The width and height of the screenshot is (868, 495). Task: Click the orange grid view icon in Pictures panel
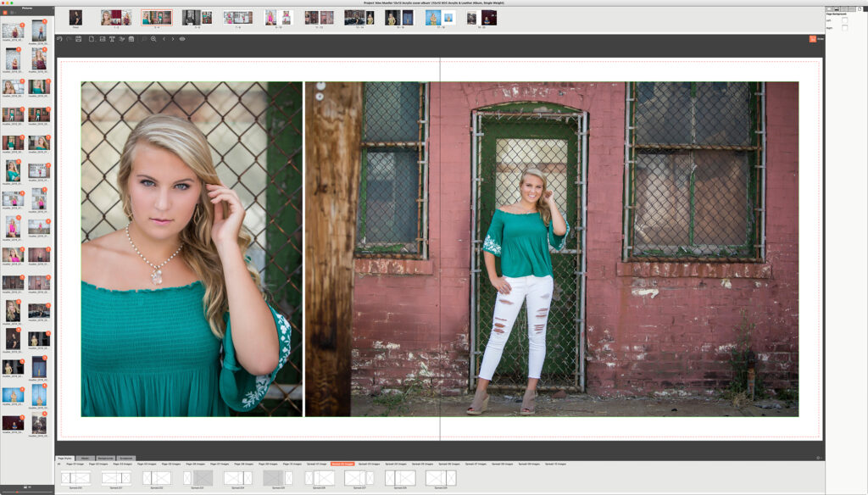(x=4, y=12)
